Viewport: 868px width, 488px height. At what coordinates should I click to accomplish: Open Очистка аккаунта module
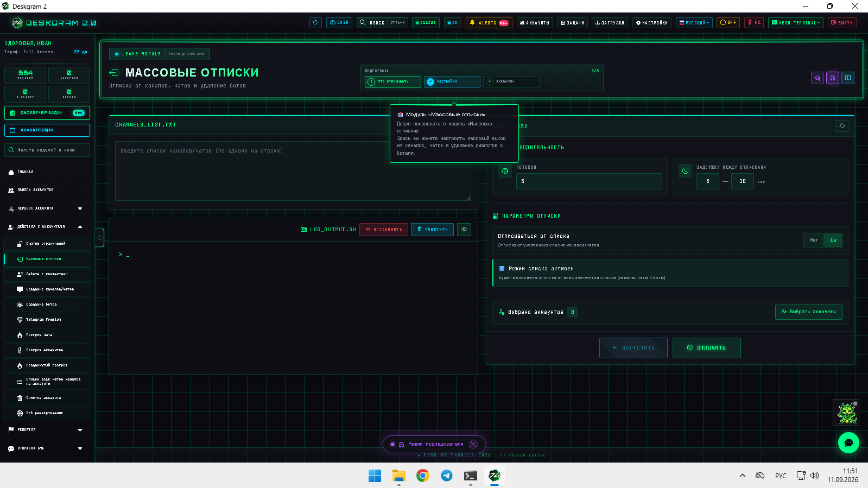[x=47, y=398]
